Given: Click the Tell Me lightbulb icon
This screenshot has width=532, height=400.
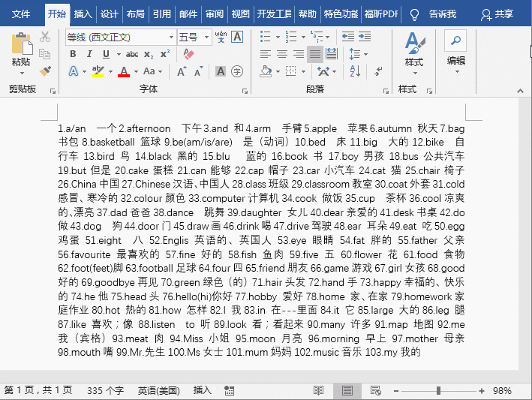Looking at the screenshot, I should pos(414,14).
